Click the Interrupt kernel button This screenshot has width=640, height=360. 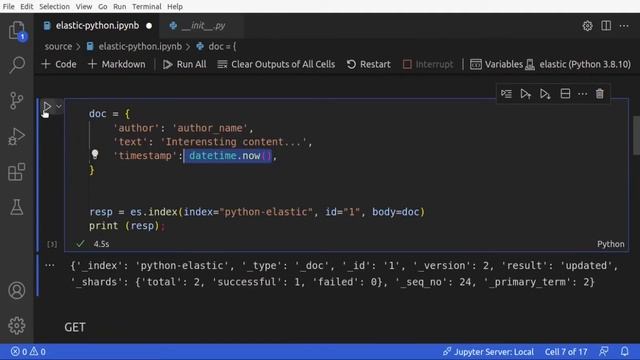pyautogui.click(x=428, y=64)
